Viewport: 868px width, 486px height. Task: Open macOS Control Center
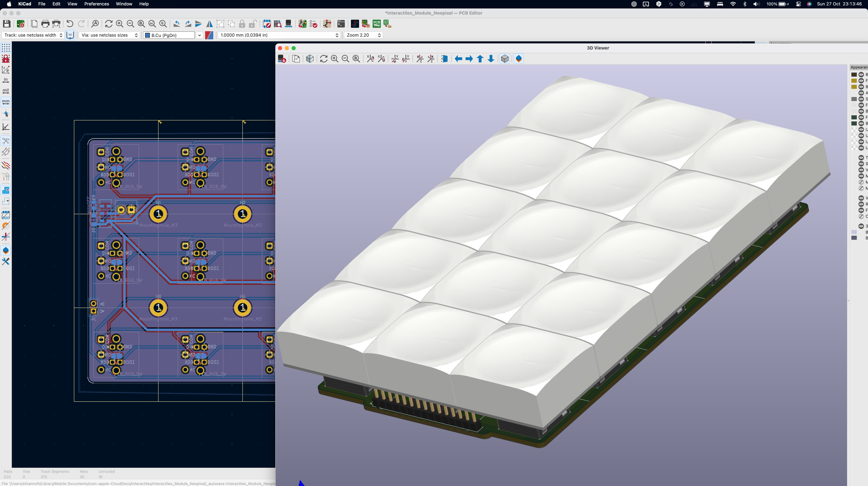(x=798, y=4)
